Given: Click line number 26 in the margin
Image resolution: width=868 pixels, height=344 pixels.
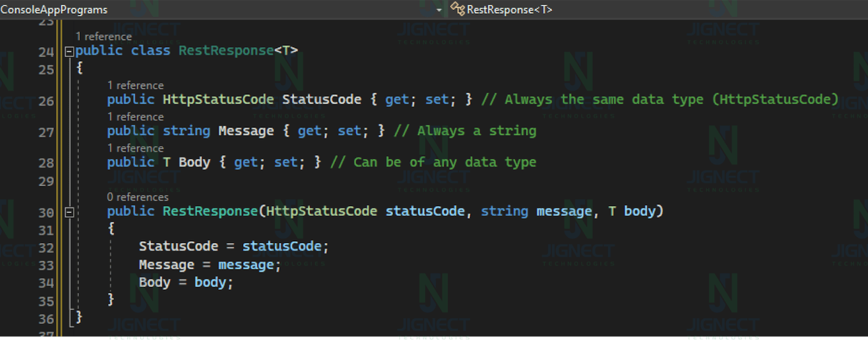Looking at the screenshot, I should click(x=46, y=100).
